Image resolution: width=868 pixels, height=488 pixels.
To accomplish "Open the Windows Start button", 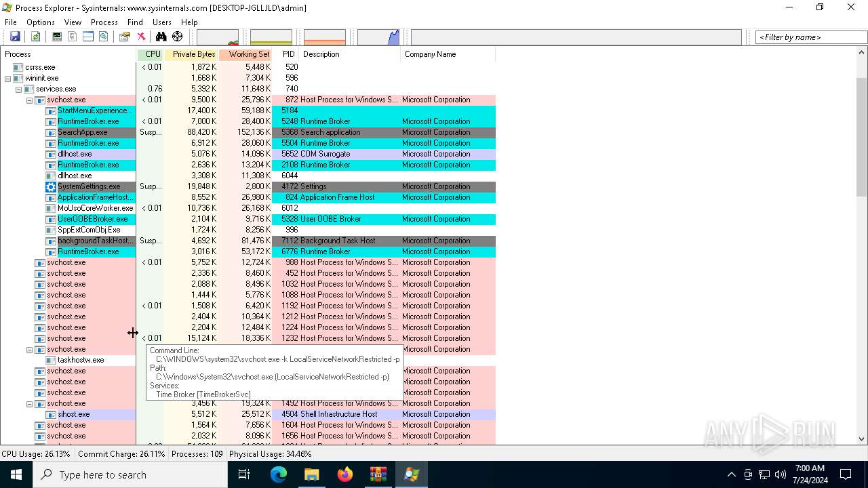I will click(x=16, y=474).
